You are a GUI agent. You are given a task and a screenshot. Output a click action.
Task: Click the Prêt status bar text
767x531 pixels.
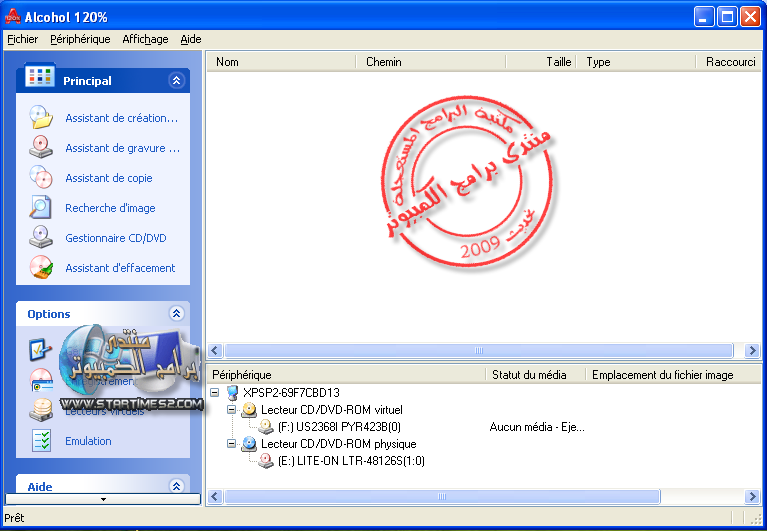(x=14, y=518)
